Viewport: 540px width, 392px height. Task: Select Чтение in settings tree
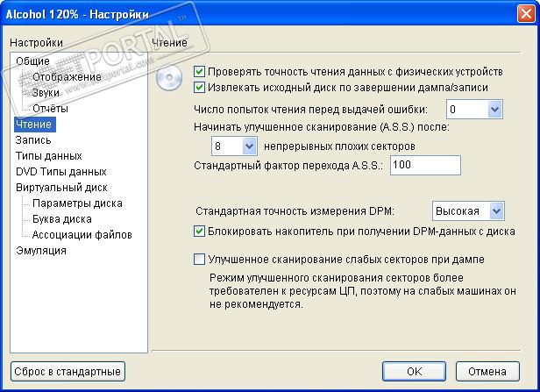point(34,125)
